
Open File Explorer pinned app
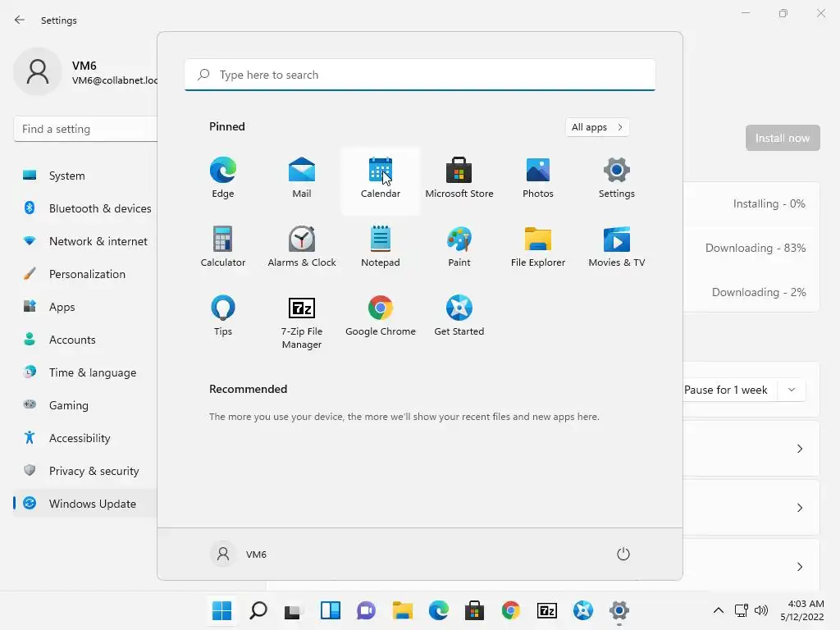pyautogui.click(x=538, y=248)
